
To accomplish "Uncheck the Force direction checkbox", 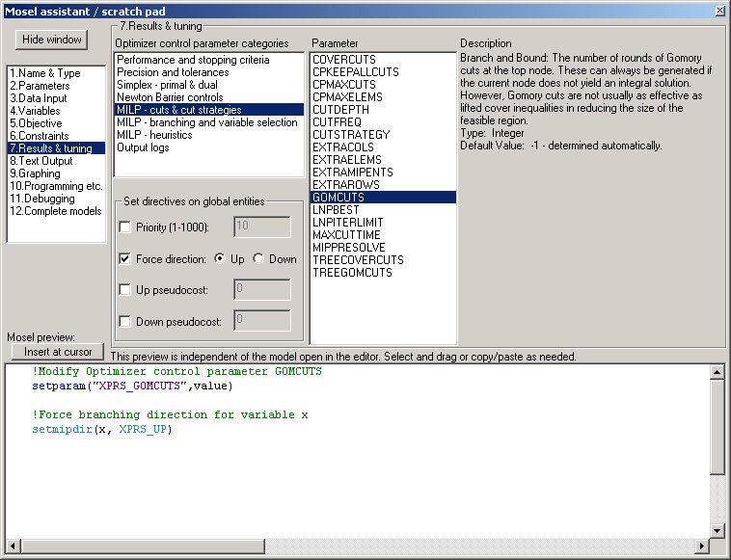I will pos(124,258).
